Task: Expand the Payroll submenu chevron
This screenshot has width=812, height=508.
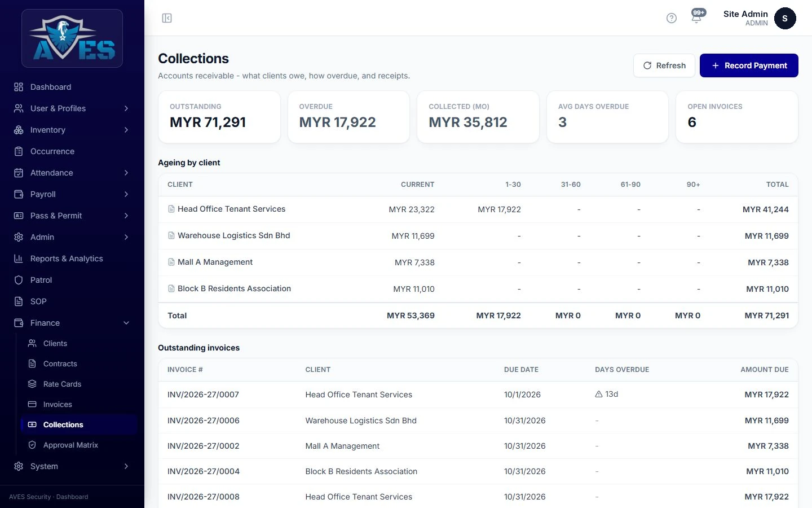Action: coord(126,194)
